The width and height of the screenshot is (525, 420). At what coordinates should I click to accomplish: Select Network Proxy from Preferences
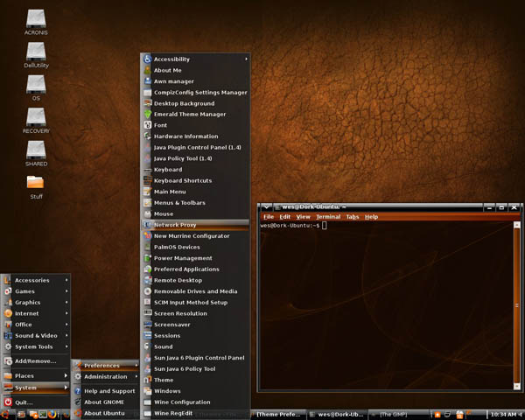coord(195,225)
